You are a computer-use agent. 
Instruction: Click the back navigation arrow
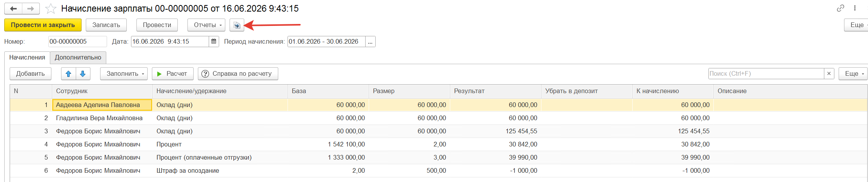coord(13,9)
